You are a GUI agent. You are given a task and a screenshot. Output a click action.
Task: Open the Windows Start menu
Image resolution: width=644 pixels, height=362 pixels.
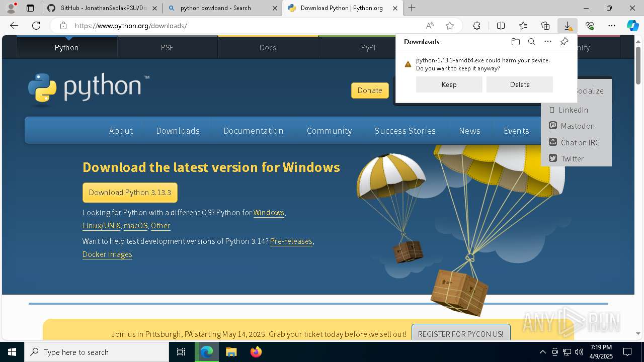12,352
